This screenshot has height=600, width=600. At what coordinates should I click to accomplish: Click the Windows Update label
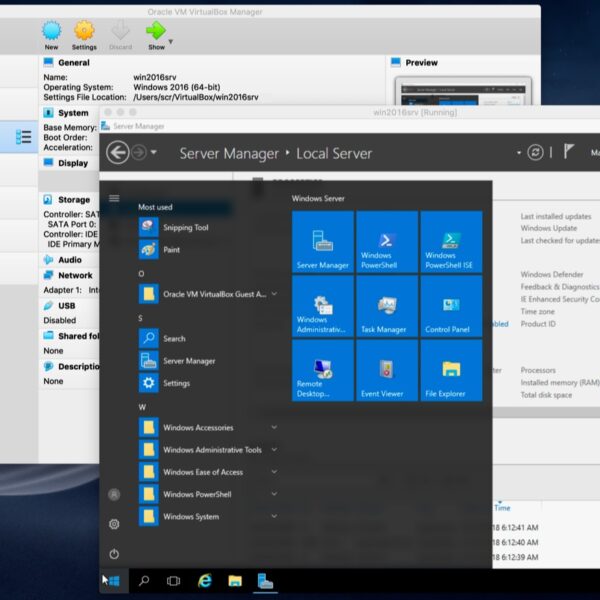tap(549, 228)
